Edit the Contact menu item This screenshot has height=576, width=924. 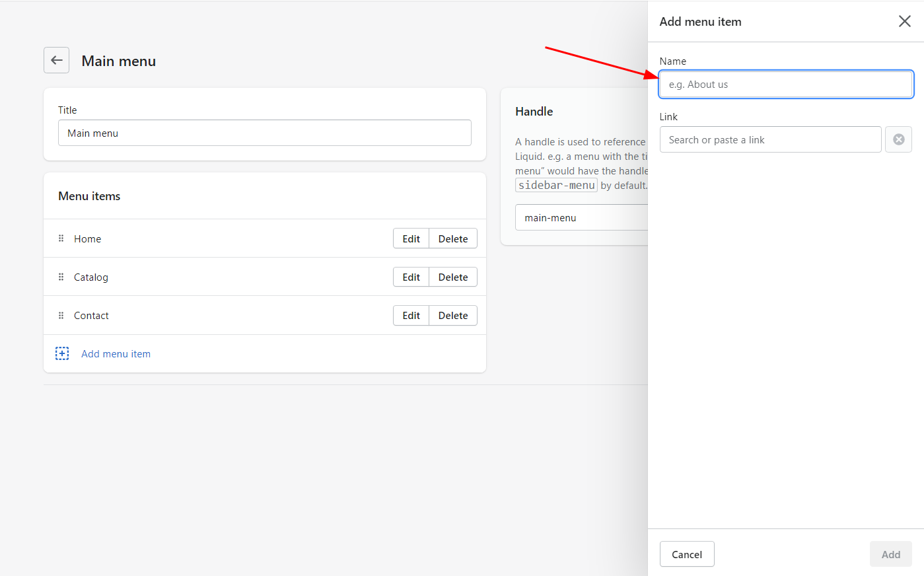[x=411, y=315]
